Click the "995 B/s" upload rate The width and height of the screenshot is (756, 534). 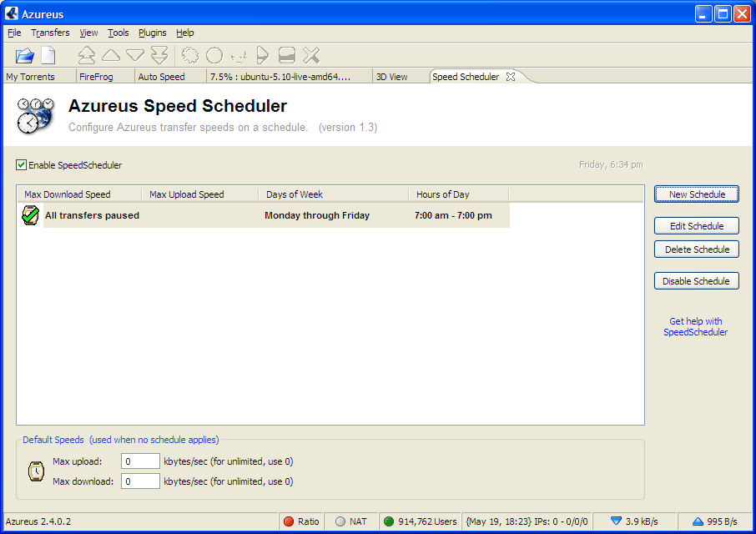(x=723, y=521)
